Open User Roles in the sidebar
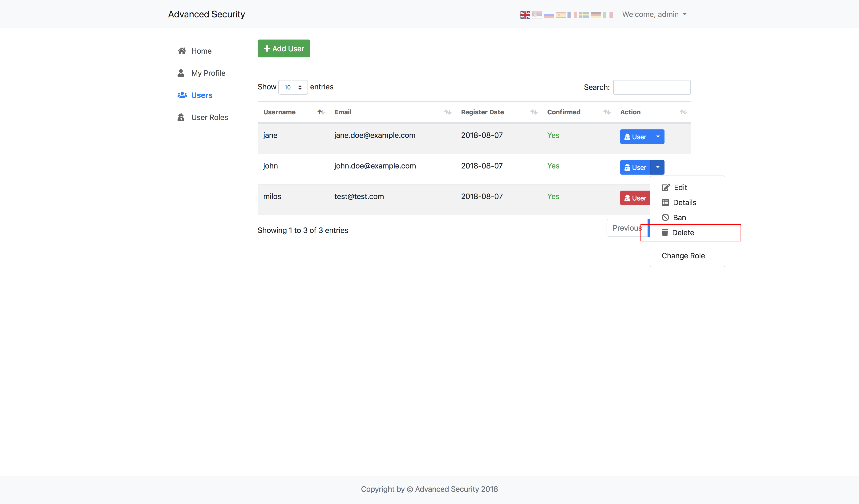This screenshot has height=504, width=859. [x=209, y=117]
